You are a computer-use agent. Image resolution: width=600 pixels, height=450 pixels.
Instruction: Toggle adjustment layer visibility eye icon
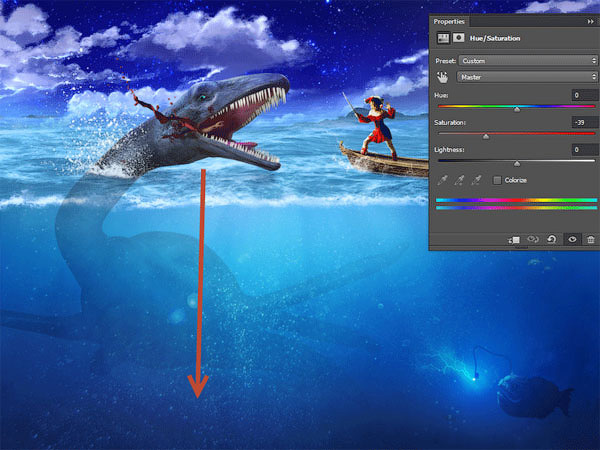tap(572, 240)
